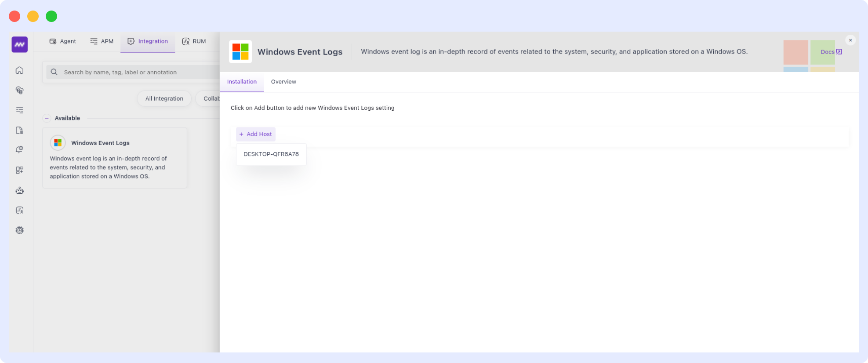
Task: Collapse the Available section
Action: 47,118
